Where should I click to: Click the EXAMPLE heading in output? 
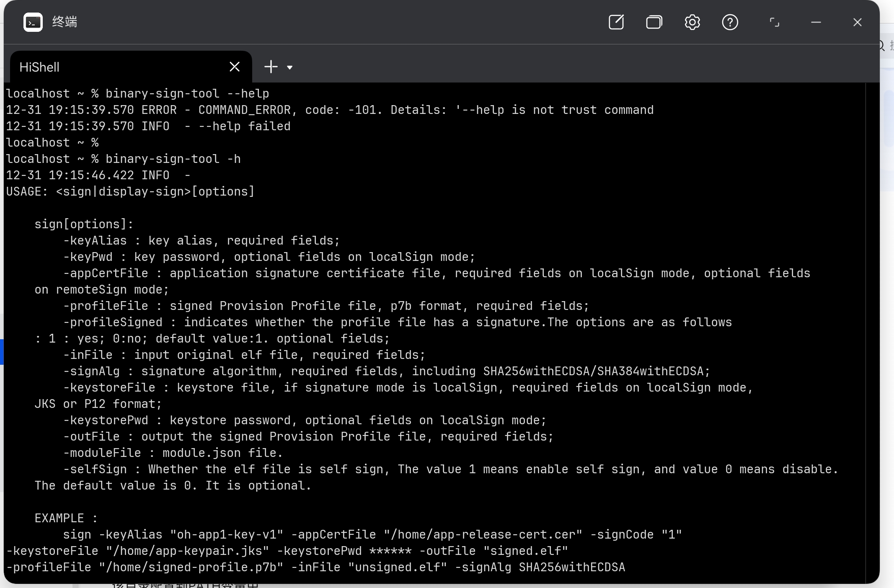66,518
